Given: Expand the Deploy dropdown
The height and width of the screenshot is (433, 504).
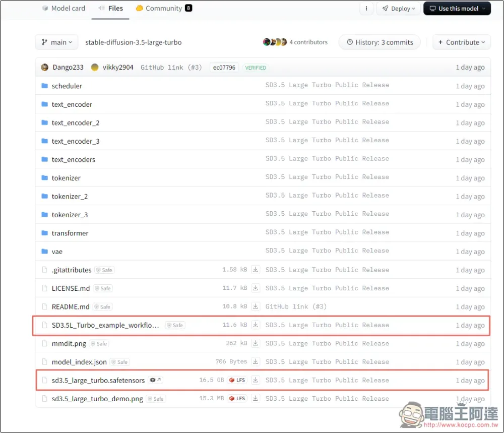Looking at the screenshot, I should coord(398,9).
